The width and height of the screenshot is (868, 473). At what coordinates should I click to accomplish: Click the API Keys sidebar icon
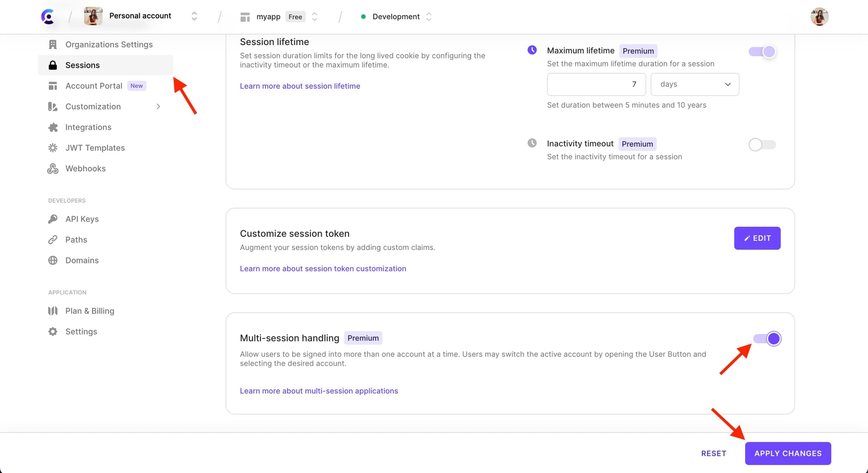[53, 218]
